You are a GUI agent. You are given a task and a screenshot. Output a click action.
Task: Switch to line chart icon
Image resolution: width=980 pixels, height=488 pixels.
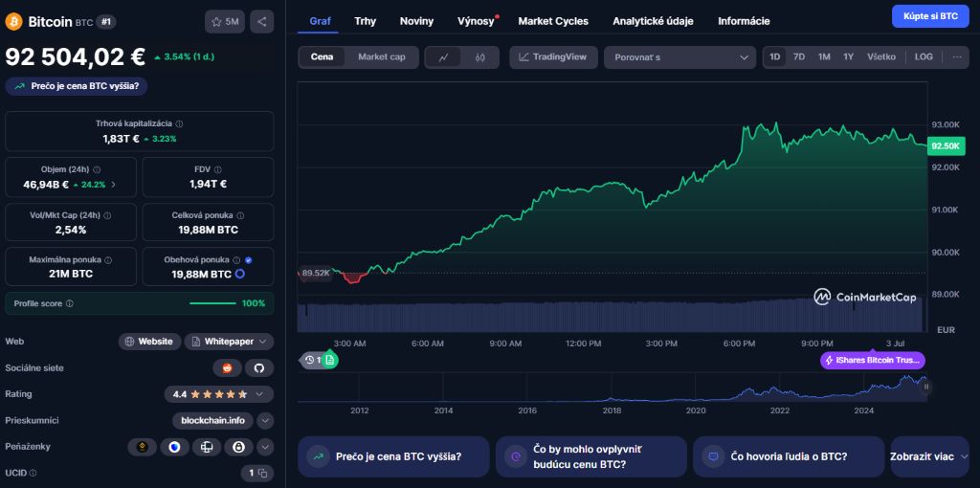(x=444, y=57)
